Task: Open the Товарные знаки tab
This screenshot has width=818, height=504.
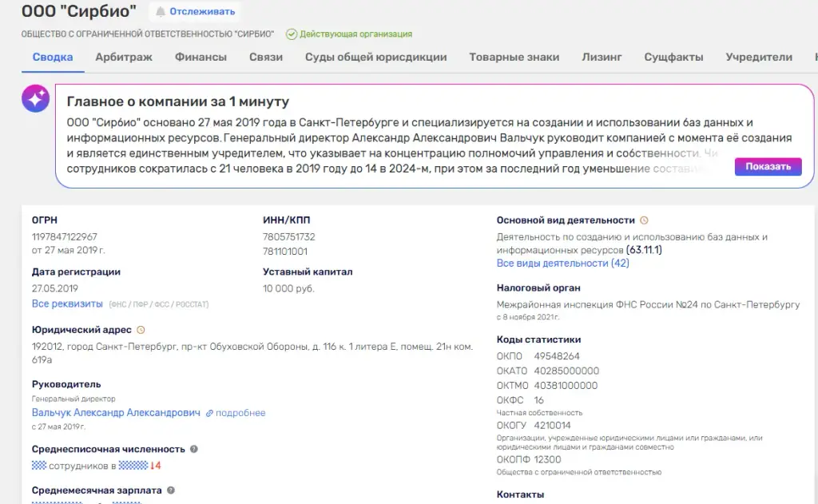Action: (514, 58)
